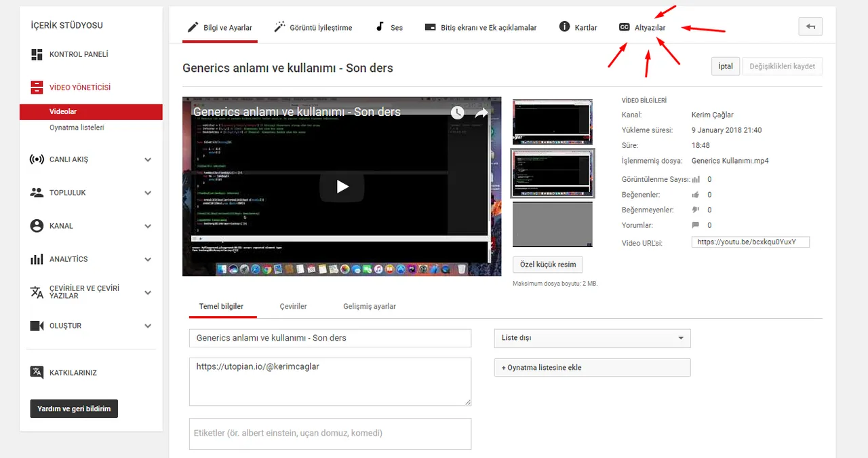Open Bitiş ekranı ve Ek açıklamalar tab
The width and height of the screenshot is (868, 458).
pos(480,28)
